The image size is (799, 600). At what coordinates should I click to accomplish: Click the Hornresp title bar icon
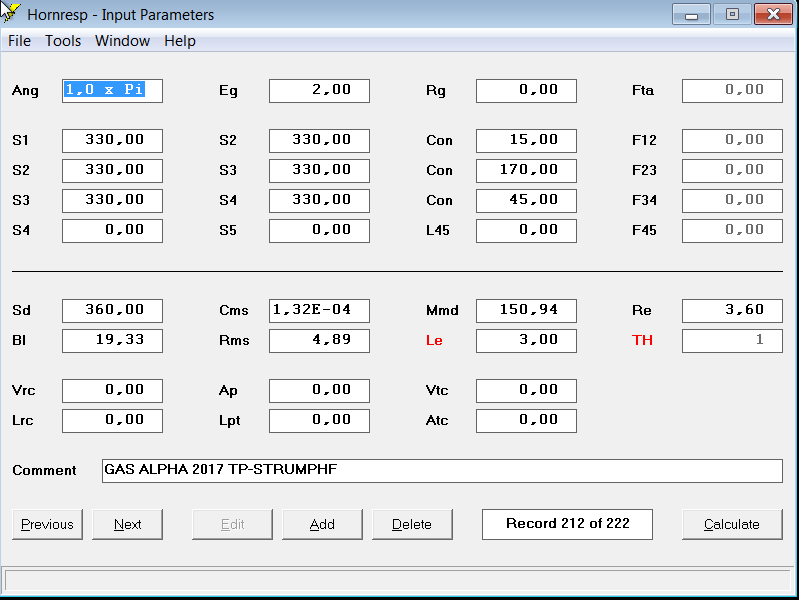coord(10,12)
